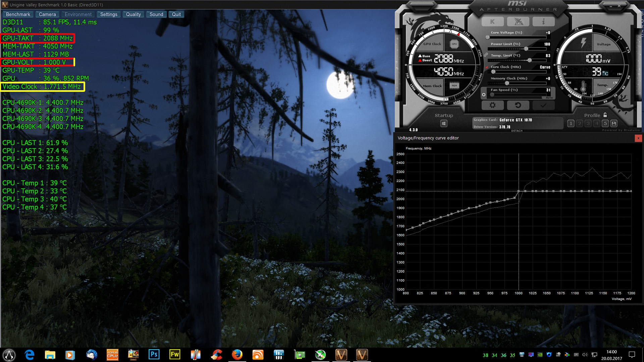Viewport: 644px width, 362px height.
Task: Click the Power Limit slider handle
Action: click(526, 49)
